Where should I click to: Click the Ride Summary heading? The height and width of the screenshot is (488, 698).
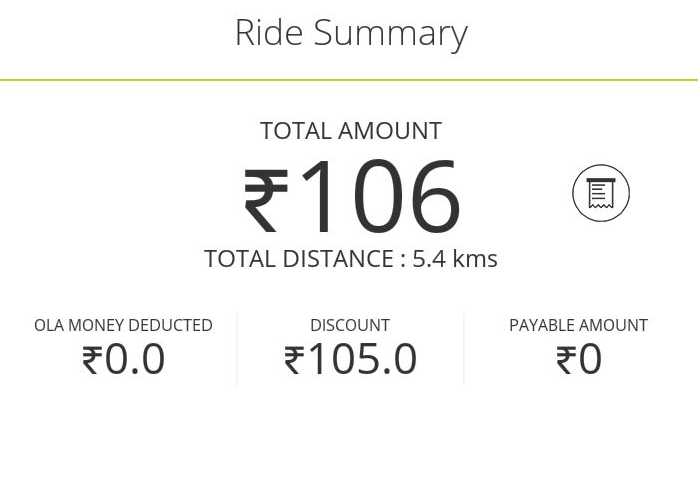click(351, 33)
